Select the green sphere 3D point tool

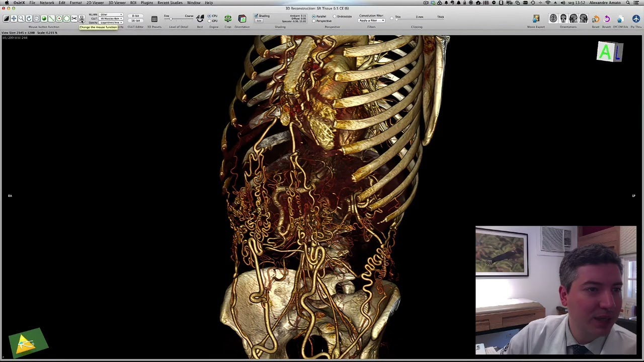(44, 19)
